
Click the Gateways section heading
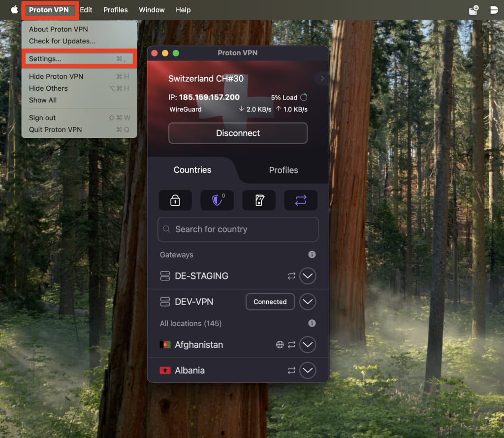177,255
